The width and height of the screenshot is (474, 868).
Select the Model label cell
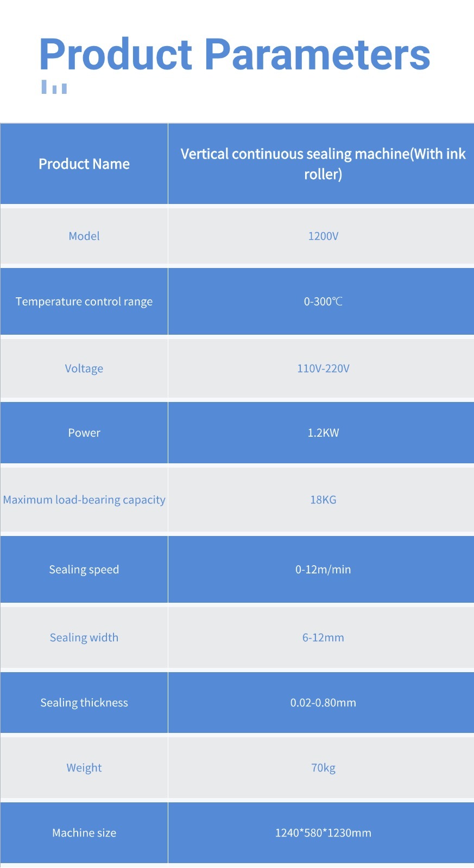[x=84, y=236]
